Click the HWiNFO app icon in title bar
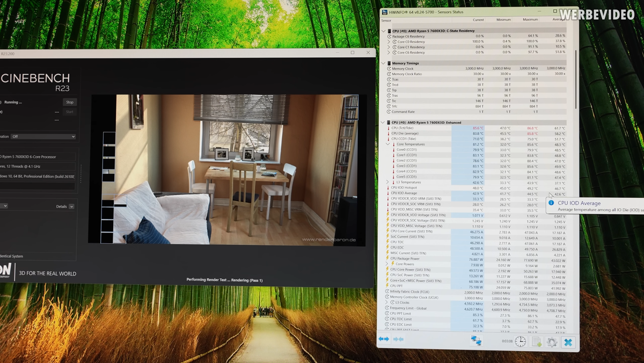The image size is (644, 363). [384, 12]
